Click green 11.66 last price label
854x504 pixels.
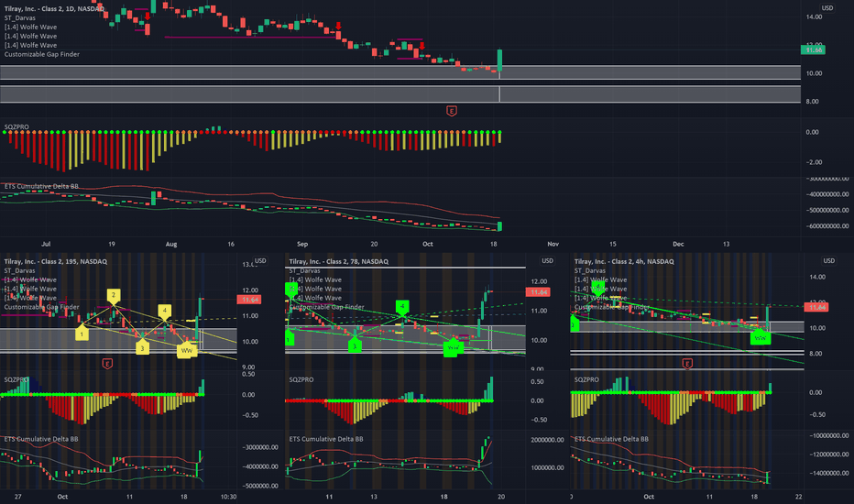click(813, 49)
